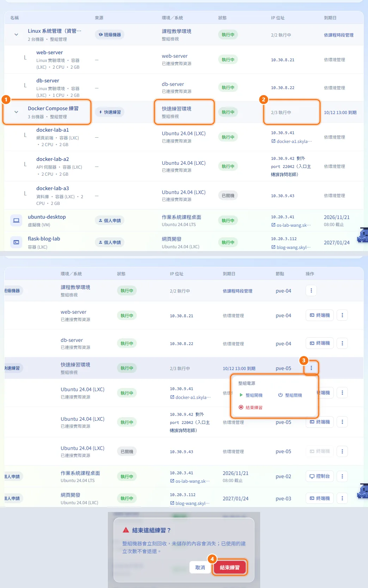368x588 pixels.
Task: Click the pve-02 node cell
Action: [x=283, y=476]
